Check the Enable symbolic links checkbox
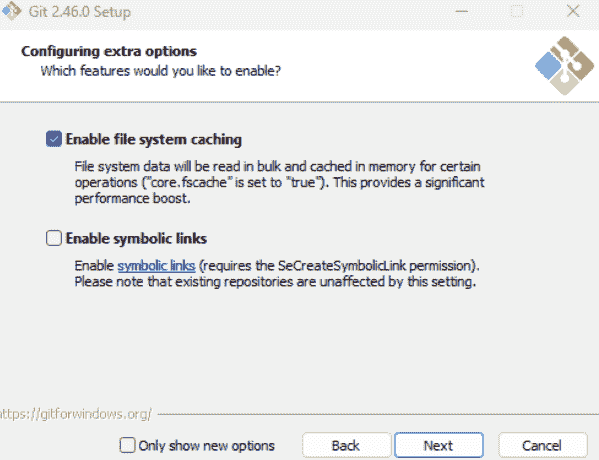 pos(53,238)
